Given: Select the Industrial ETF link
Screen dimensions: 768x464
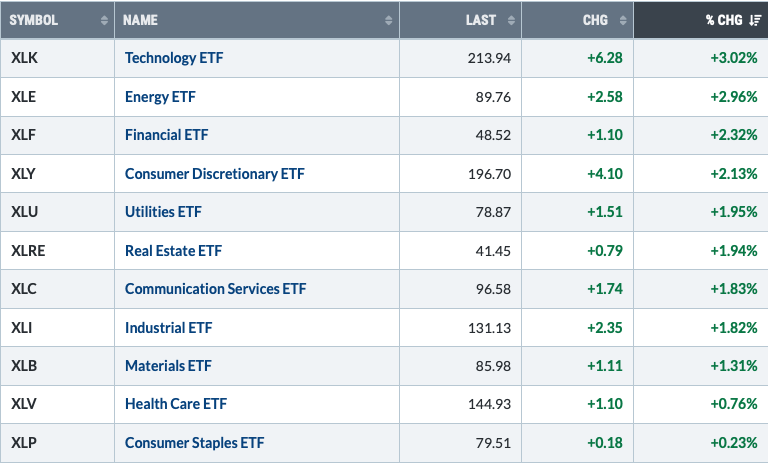Looking at the screenshot, I should click(168, 327).
